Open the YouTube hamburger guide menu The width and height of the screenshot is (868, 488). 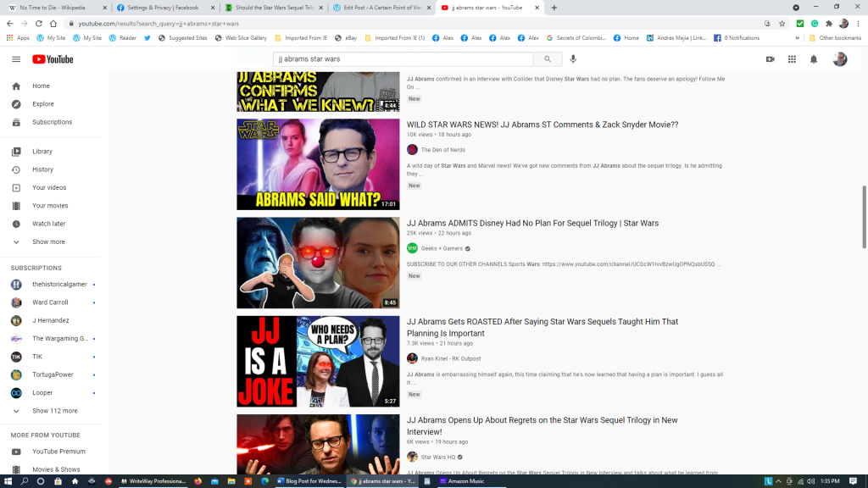tap(16, 59)
